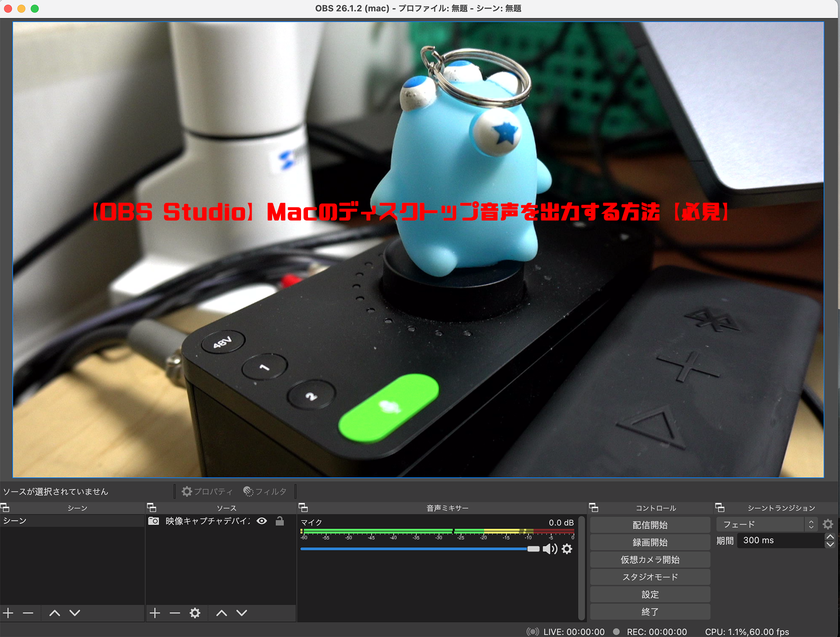Quit OBS with 終了 button
Image resolution: width=840 pixels, height=637 pixels.
click(650, 612)
